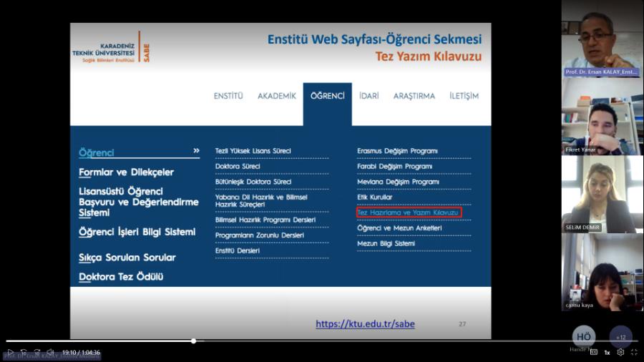Viewport: 644px width, 362px height.
Task: Click the AKADEMİK menu item
Action: (276, 96)
